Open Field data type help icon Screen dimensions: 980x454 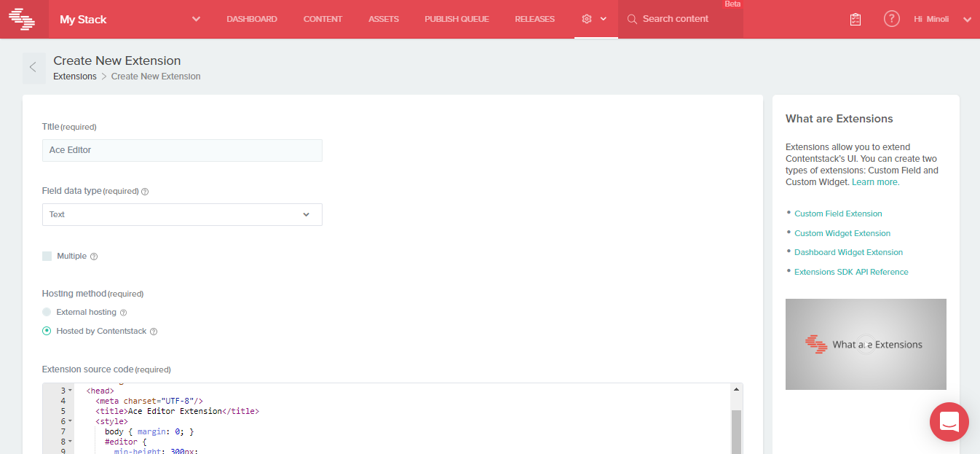[x=145, y=192]
